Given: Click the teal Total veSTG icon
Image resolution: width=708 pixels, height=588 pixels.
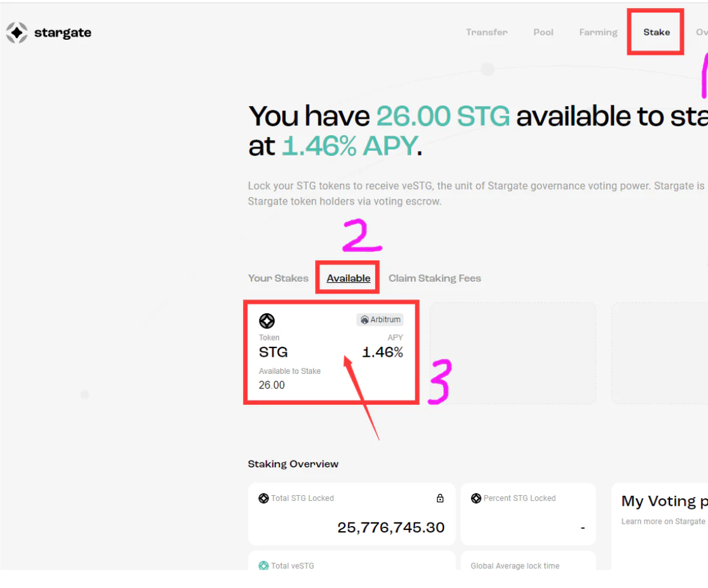Looking at the screenshot, I should tap(264, 565).
